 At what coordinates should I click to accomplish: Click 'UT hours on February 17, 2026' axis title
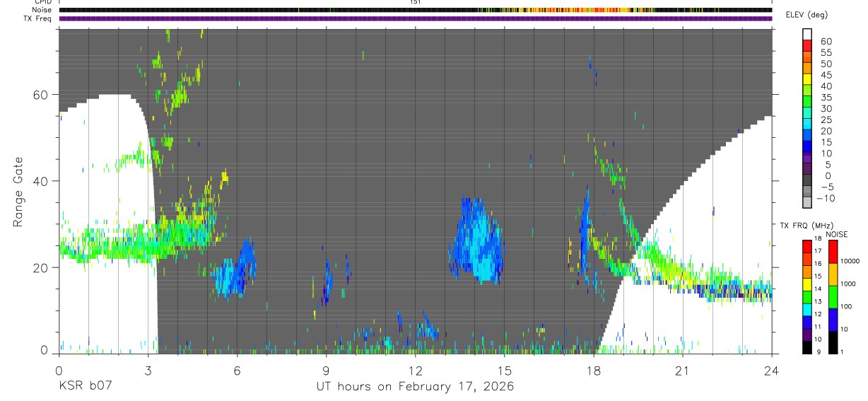pyautogui.click(x=415, y=386)
